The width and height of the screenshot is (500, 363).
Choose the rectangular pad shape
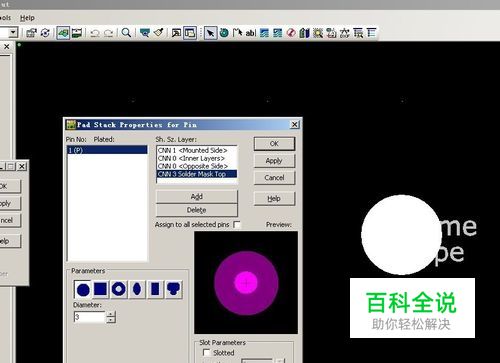155,289
